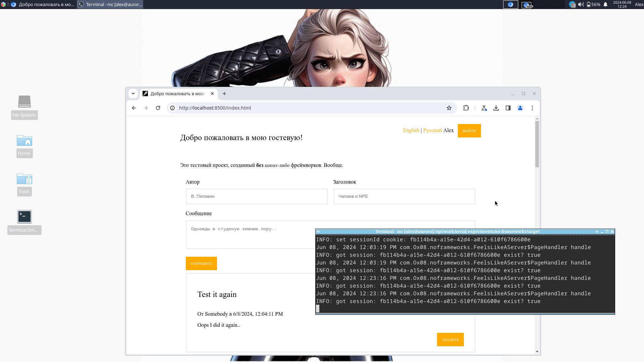This screenshot has height=362, width=644.
Task: Click "set sessionId cookie" log line in Terminal
Action: click(423, 240)
